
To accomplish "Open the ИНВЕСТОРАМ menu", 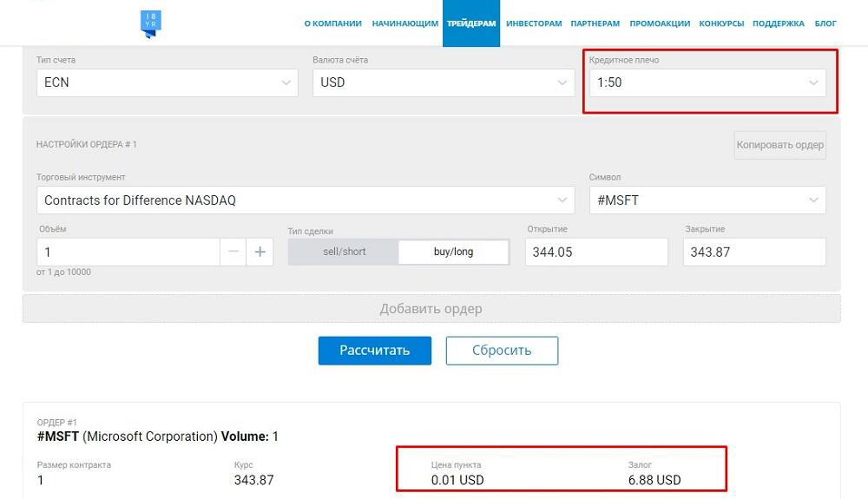I will pyautogui.click(x=534, y=23).
